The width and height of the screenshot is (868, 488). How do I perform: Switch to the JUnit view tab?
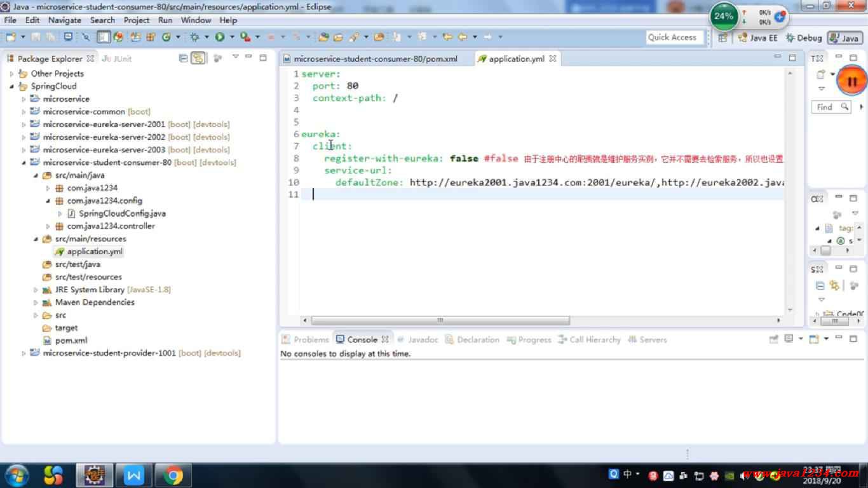tap(117, 58)
